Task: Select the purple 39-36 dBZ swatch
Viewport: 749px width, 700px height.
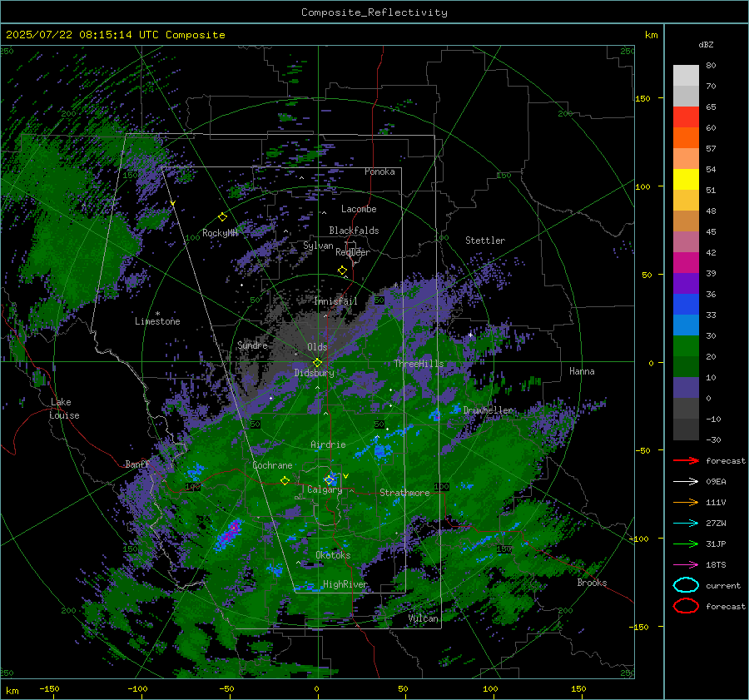Action: pos(686,283)
